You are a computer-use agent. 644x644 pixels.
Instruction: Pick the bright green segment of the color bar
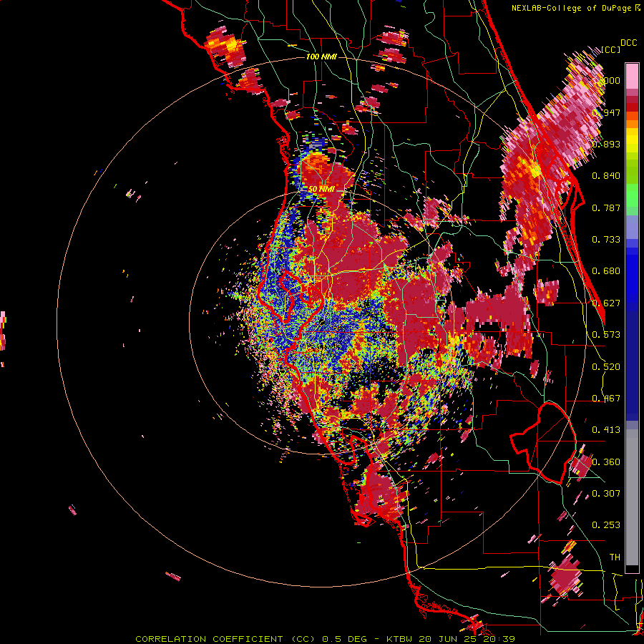(x=632, y=195)
